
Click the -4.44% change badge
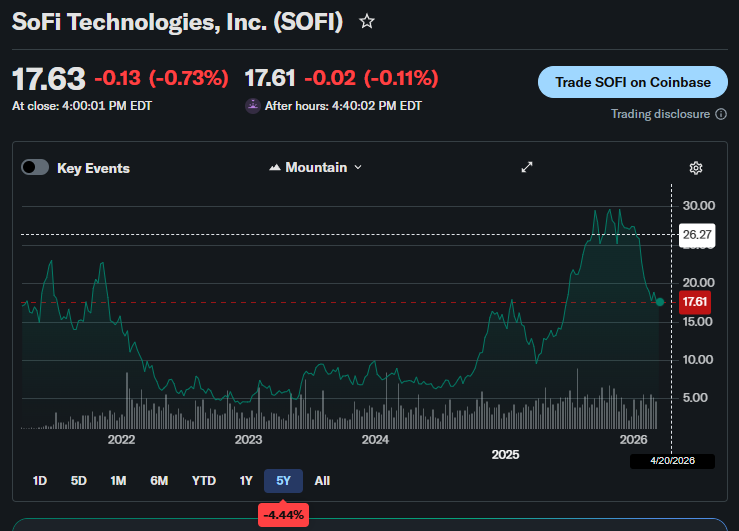tap(283, 515)
